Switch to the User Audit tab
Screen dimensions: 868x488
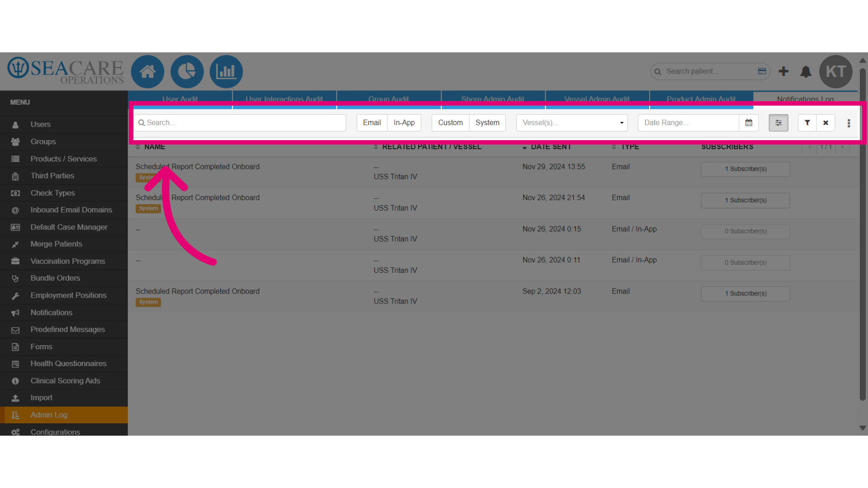[180, 99]
